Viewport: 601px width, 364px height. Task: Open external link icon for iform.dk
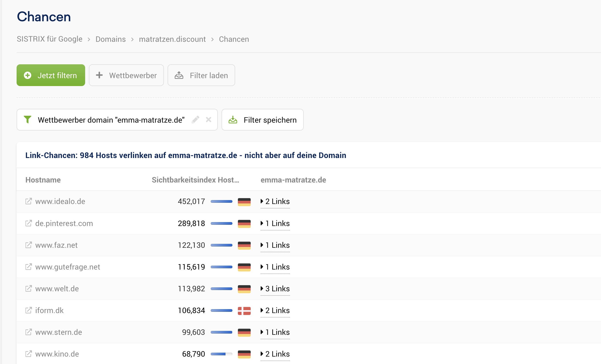click(28, 310)
